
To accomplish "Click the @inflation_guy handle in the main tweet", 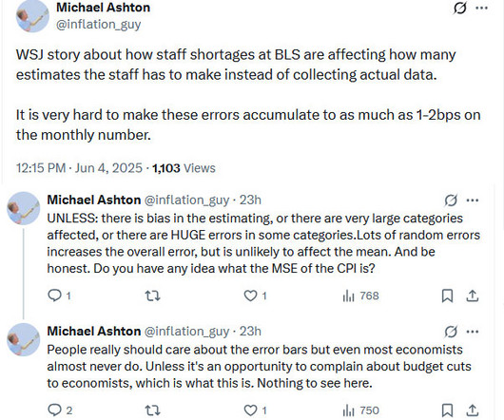I will pyautogui.click(x=98, y=25).
